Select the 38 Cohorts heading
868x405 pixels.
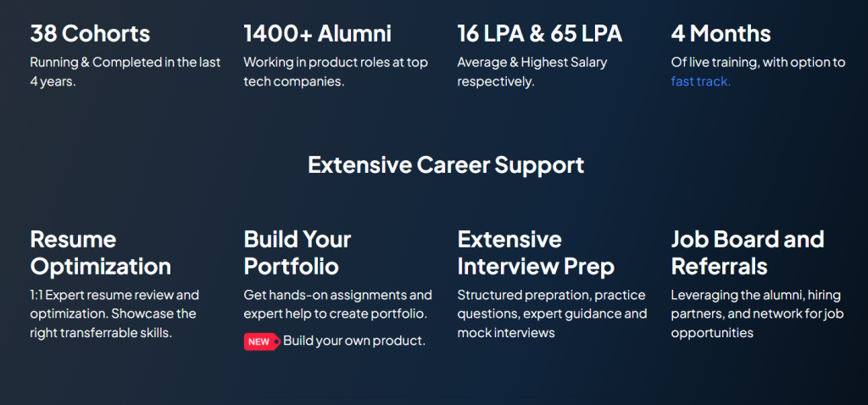click(x=90, y=34)
